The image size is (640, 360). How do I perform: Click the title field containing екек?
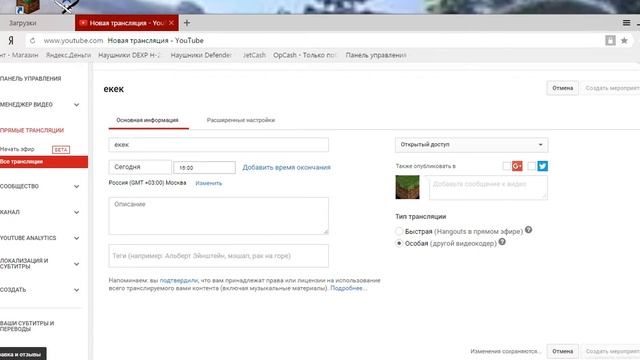point(218,144)
